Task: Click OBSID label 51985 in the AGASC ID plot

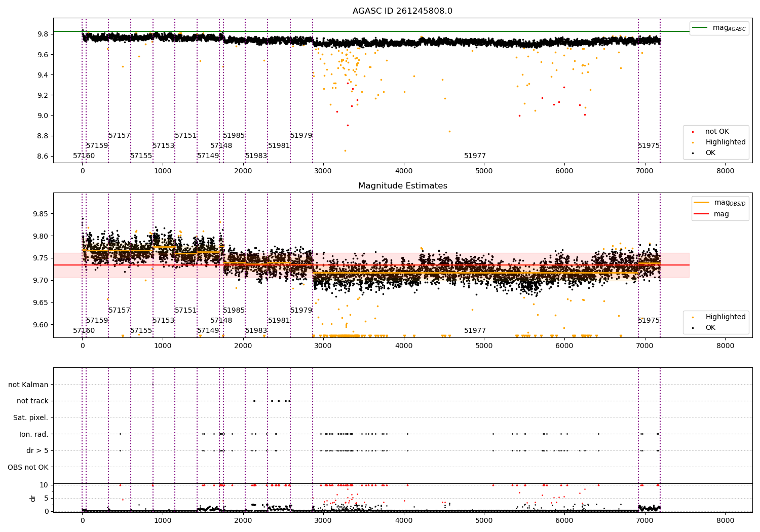Action: [x=234, y=136]
